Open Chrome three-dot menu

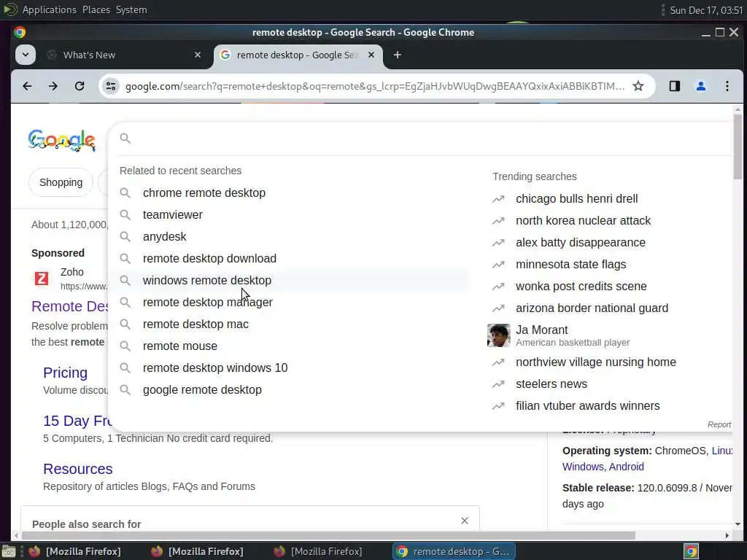click(727, 86)
